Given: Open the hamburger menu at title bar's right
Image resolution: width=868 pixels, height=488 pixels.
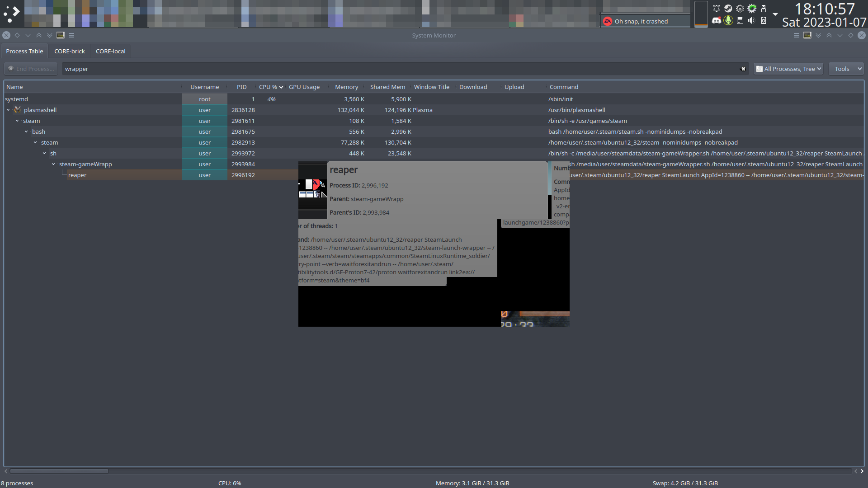Looking at the screenshot, I should pyautogui.click(x=797, y=35).
